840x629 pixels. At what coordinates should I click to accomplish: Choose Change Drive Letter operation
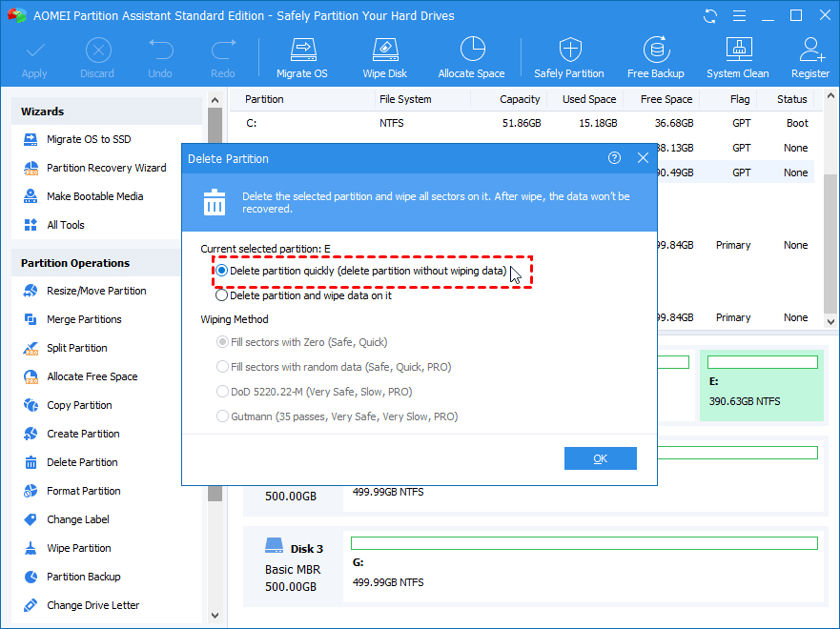point(92,605)
